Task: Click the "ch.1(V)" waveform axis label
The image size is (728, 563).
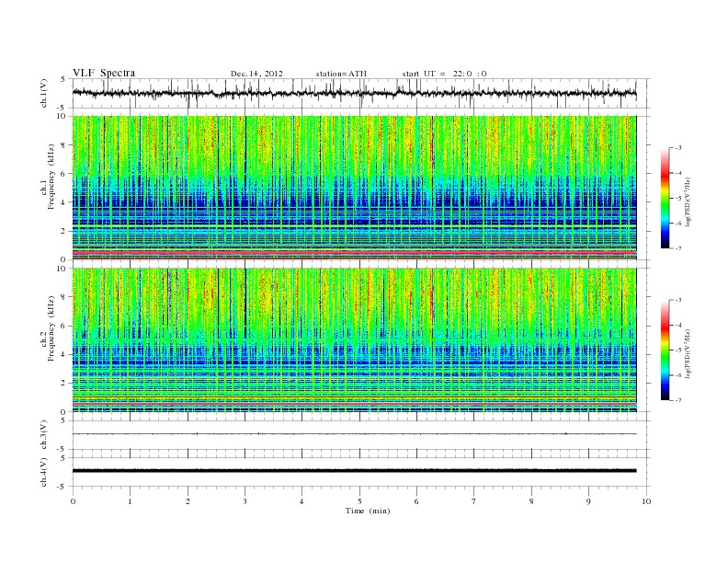Action: pyautogui.click(x=44, y=93)
